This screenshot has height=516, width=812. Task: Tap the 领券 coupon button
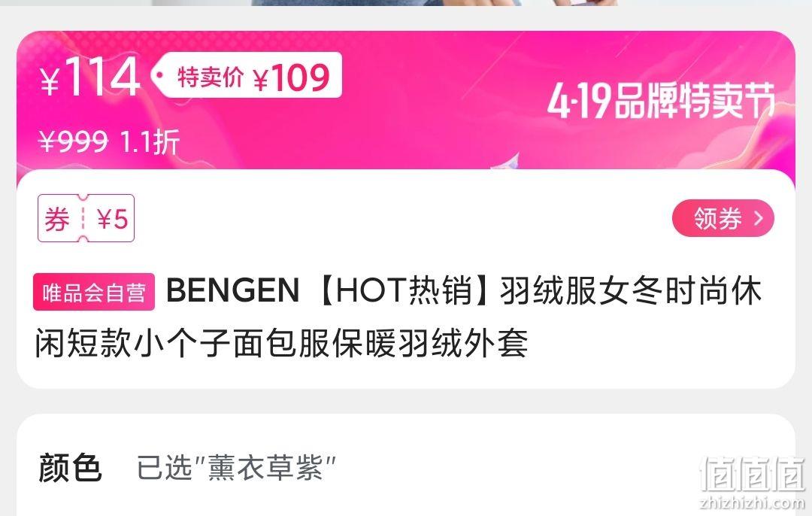[x=723, y=218]
